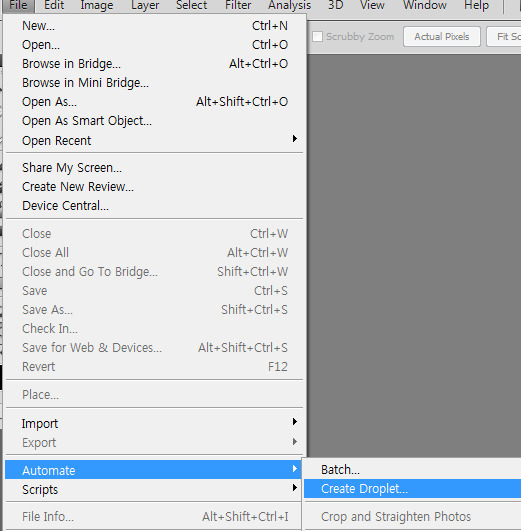The image size is (521, 531).
Task: Select Save As... in File menu
Action: pyautogui.click(x=154, y=310)
